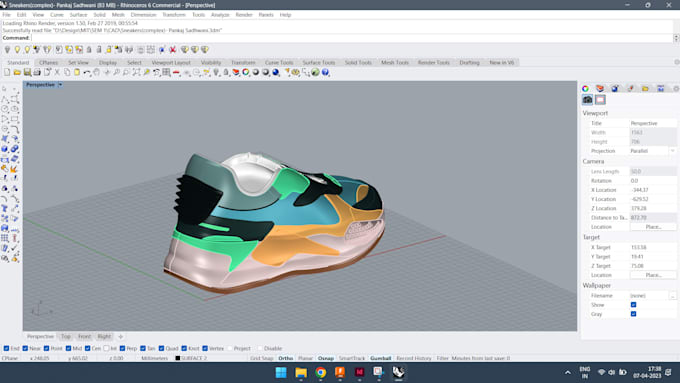Uncheck the Wallpaper Gray checkbox
Viewport: 680px width, 383px height.
coord(634,314)
